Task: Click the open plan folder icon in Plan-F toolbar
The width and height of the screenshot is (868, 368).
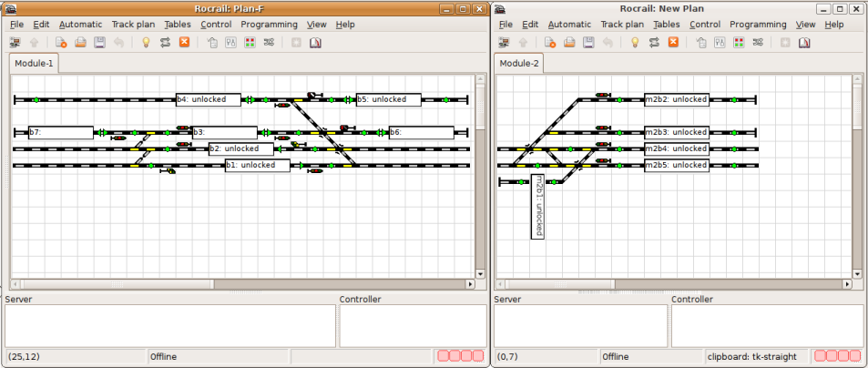Action: pos(80,42)
